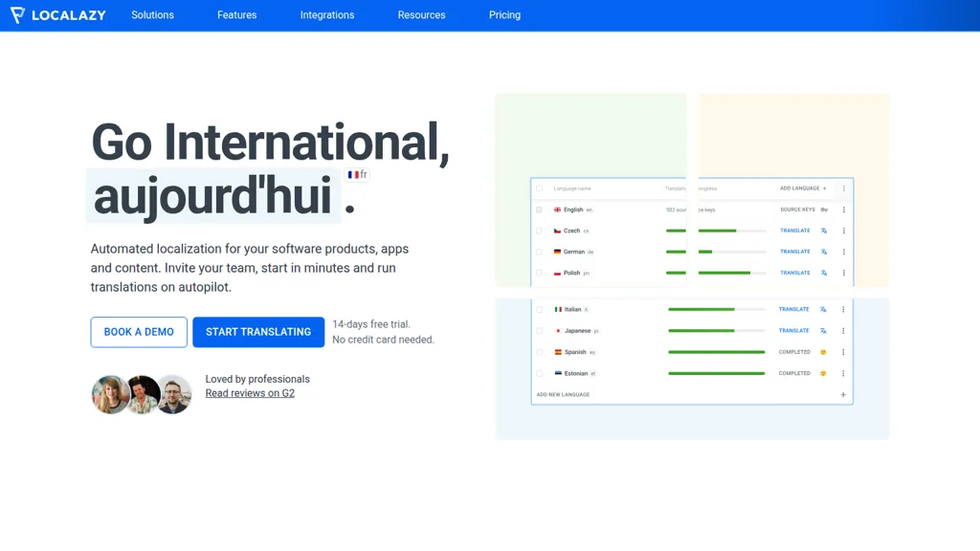Click the French flag badge in the headline
This screenshot has width=980, height=551.
point(355,174)
